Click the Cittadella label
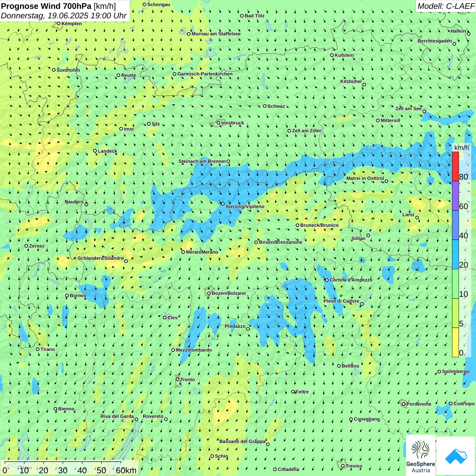476x476 pixels. pyautogui.click(x=288, y=469)
